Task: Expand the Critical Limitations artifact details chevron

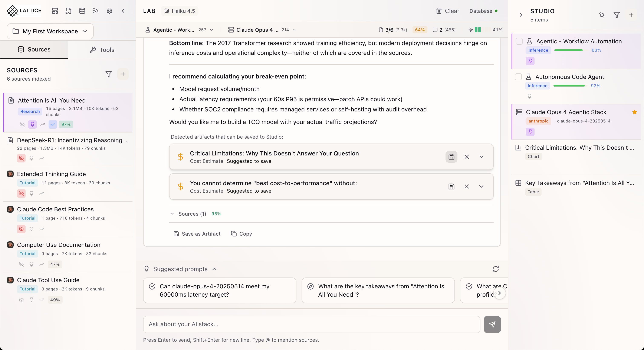Action: (x=481, y=157)
